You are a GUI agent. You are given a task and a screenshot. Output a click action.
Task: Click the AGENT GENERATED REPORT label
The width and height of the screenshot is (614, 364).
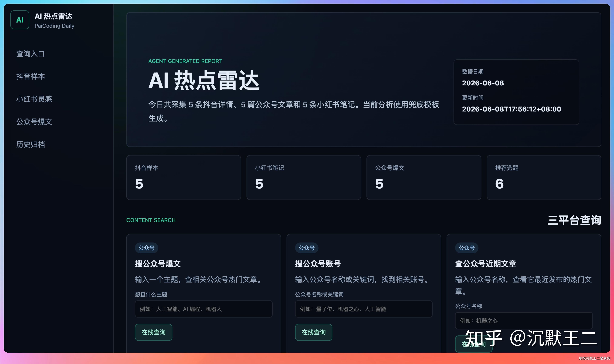(x=185, y=61)
